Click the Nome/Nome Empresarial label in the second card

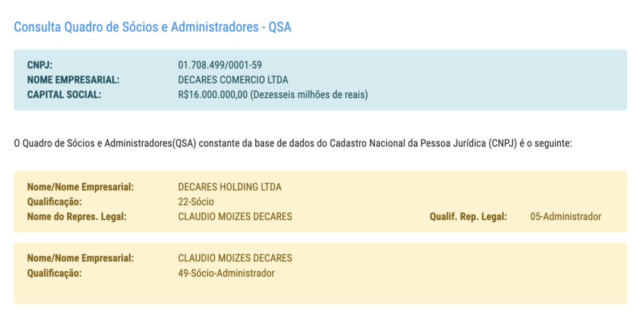(x=81, y=258)
